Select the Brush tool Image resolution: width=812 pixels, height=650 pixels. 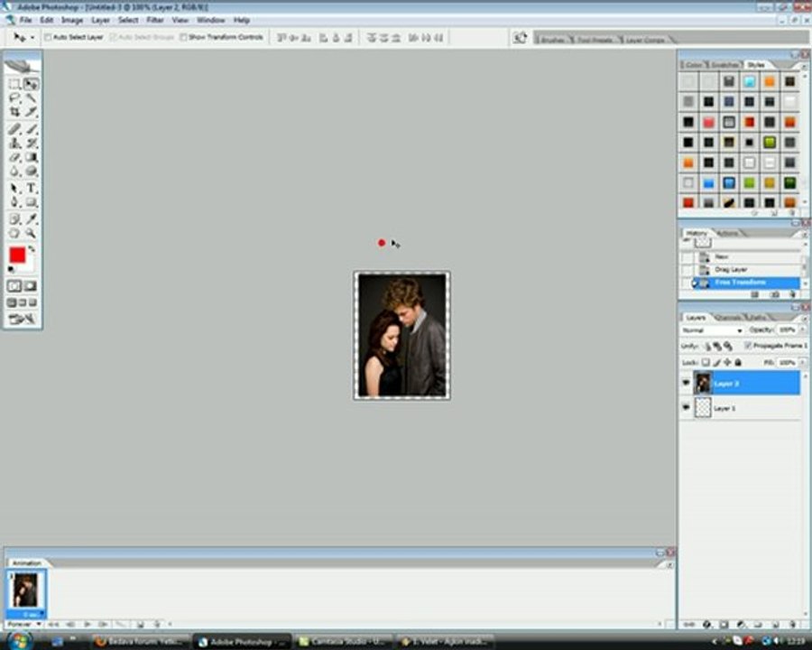pyautogui.click(x=31, y=129)
